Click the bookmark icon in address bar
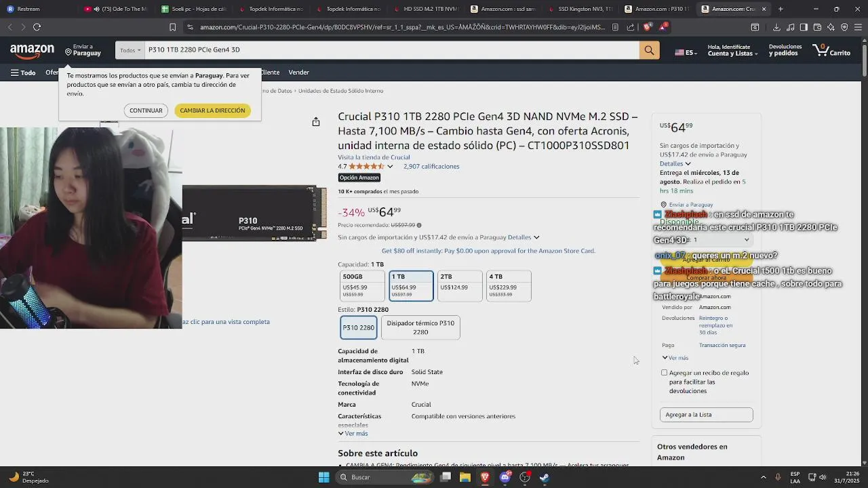Screen dimensions: 868x488 pyautogui.click(x=172, y=27)
